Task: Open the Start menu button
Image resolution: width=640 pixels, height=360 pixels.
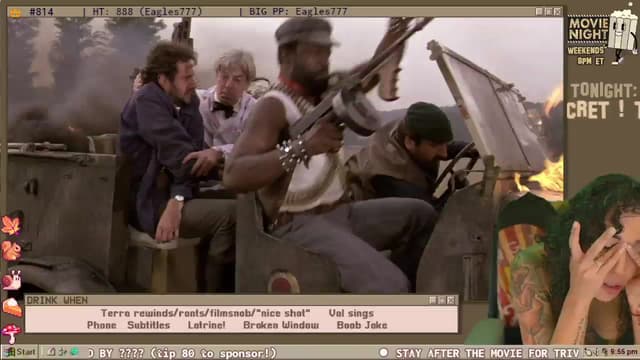Action: [x=20, y=352]
